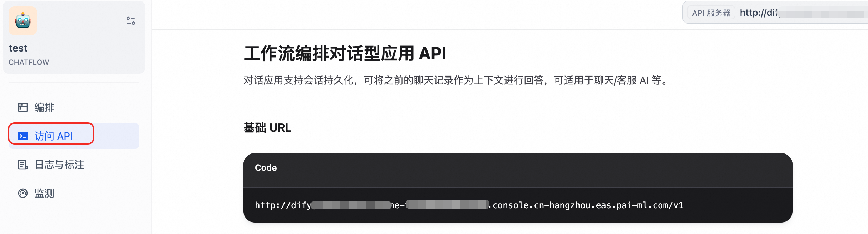Click the 基础 URL section heading
The width and height of the screenshot is (868, 234).
(267, 128)
